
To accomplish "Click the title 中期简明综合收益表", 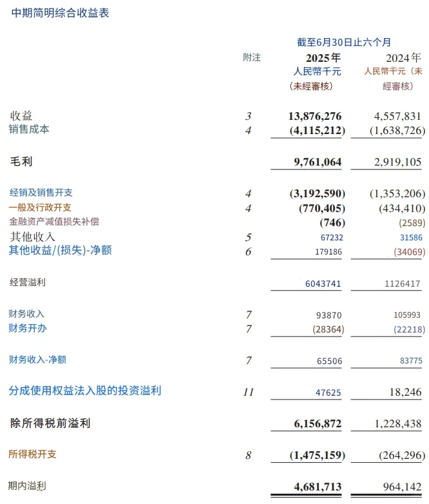I will (x=60, y=13).
